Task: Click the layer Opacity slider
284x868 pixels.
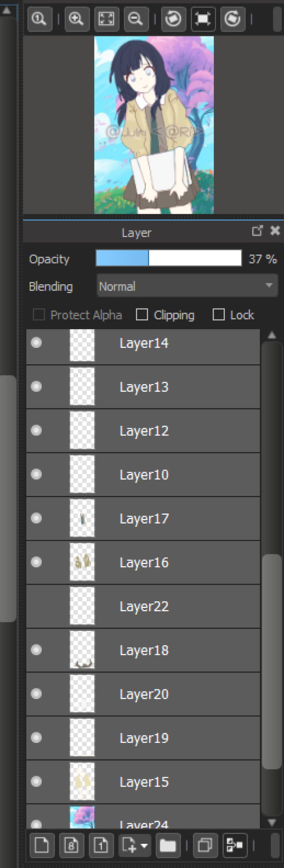Action: coord(168,258)
